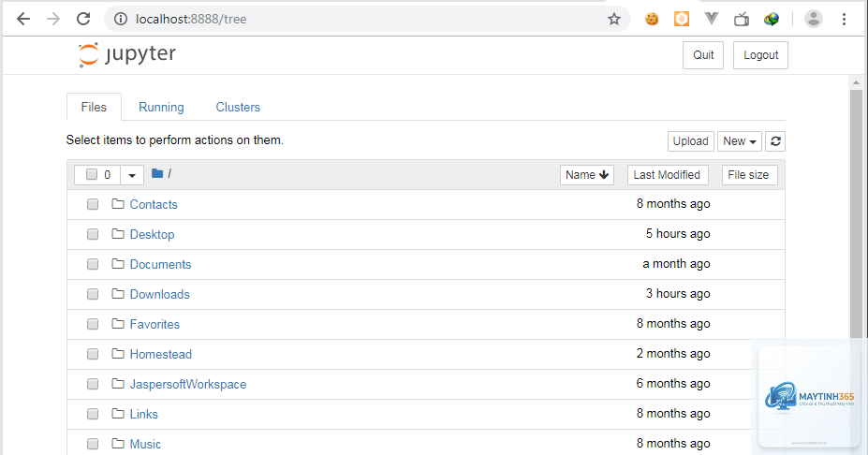Open the Music folder link

pyautogui.click(x=145, y=444)
